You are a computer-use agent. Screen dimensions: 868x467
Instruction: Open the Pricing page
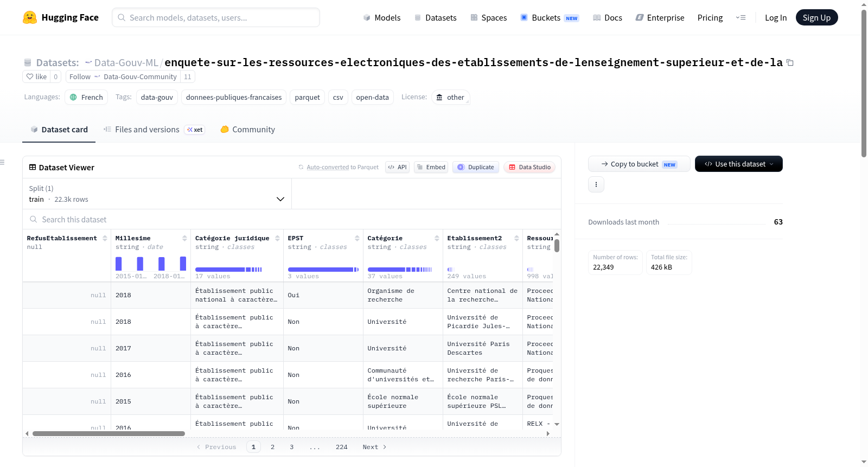(710, 18)
